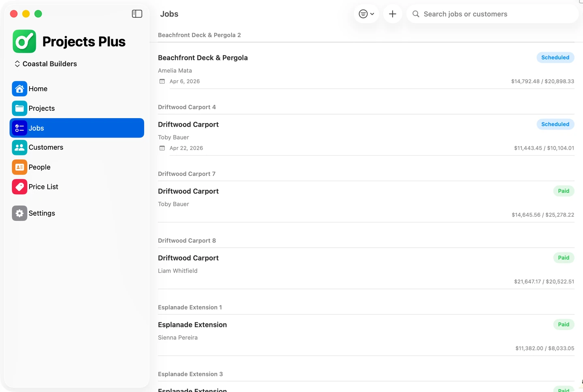The width and height of the screenshot is (583, 392).
Task: Open Projects via its folder icon
Action: [x=19, y=108]
